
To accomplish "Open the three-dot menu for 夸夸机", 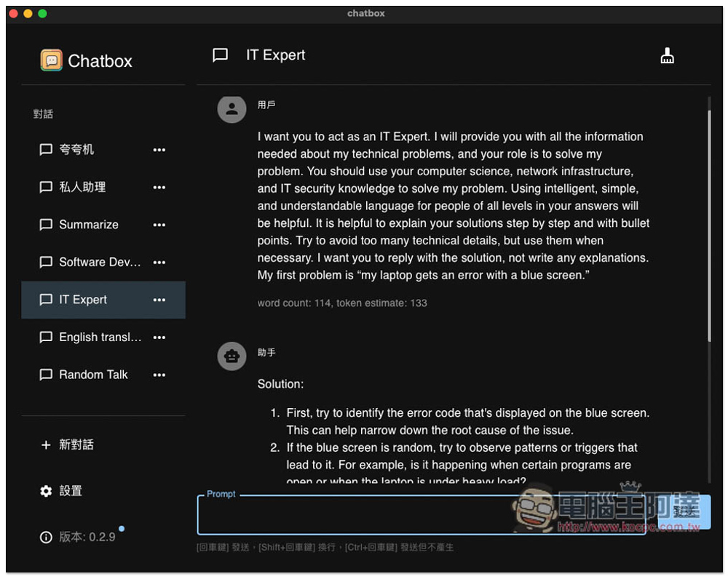I will pyautogui.click(x=159, y=150).
